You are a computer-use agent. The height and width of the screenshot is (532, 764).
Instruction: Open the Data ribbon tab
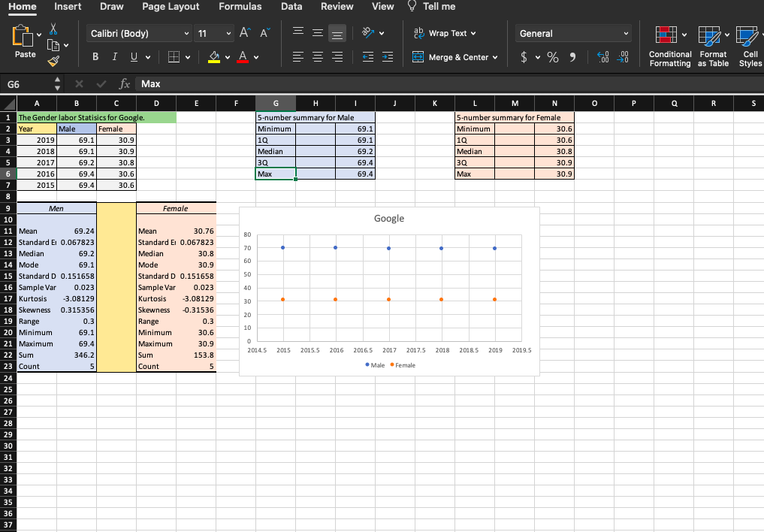pyautogui.click(x=291, y=7)
